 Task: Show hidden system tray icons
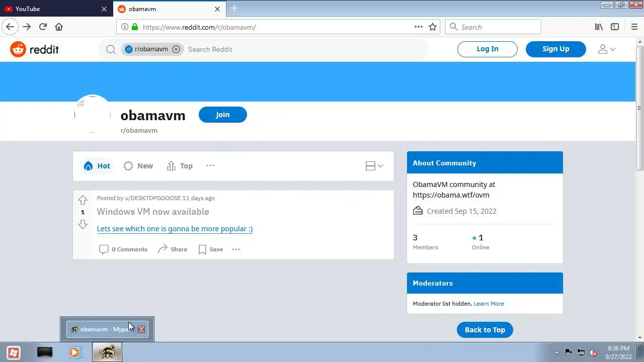[x=556, y=352]
